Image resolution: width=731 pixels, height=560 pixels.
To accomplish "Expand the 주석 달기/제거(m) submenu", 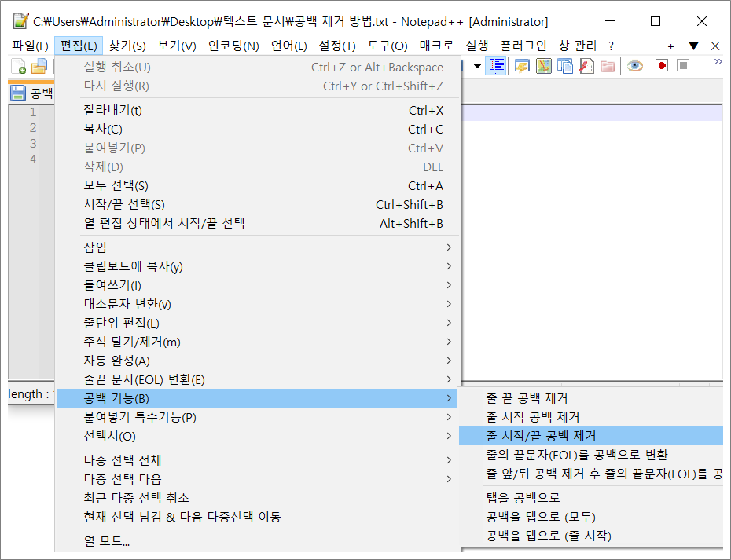I will click(x=258, y=342).
